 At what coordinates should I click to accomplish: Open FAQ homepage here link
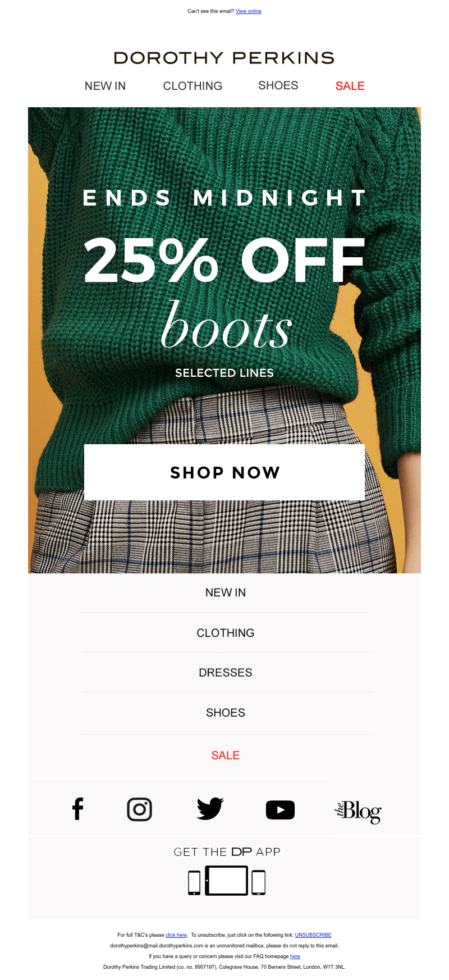295,956
